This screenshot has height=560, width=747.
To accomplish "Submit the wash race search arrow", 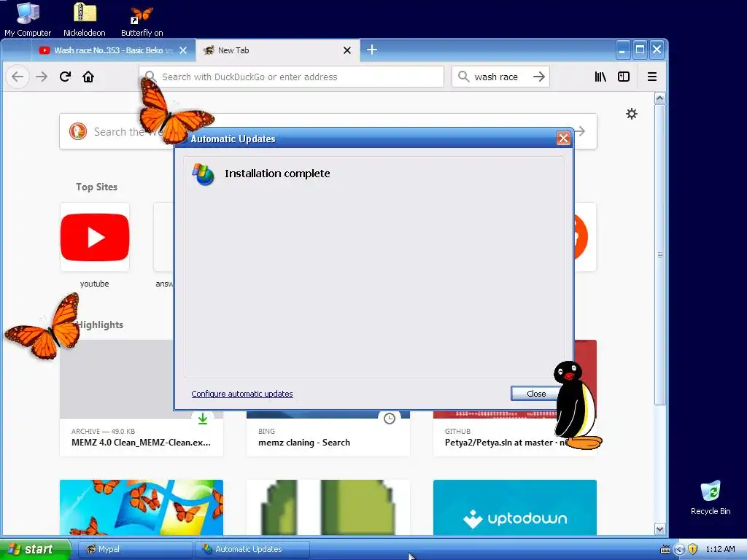I will coord(539,77).
